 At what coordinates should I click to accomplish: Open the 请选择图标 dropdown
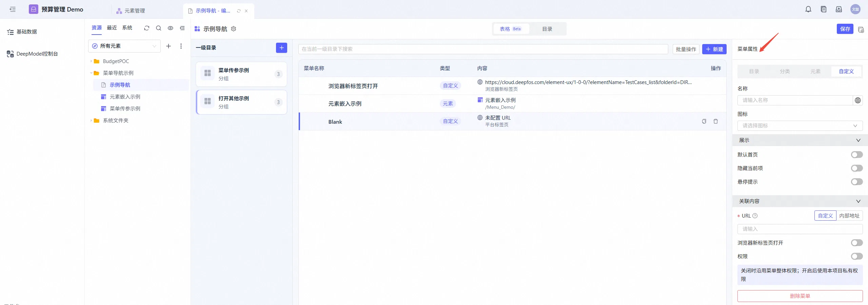tap(800, 126)
